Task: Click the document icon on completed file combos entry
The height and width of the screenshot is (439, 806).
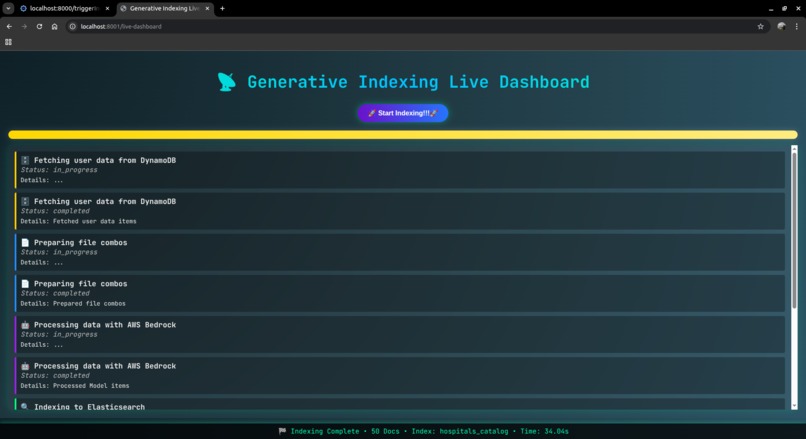Action: 25,284
